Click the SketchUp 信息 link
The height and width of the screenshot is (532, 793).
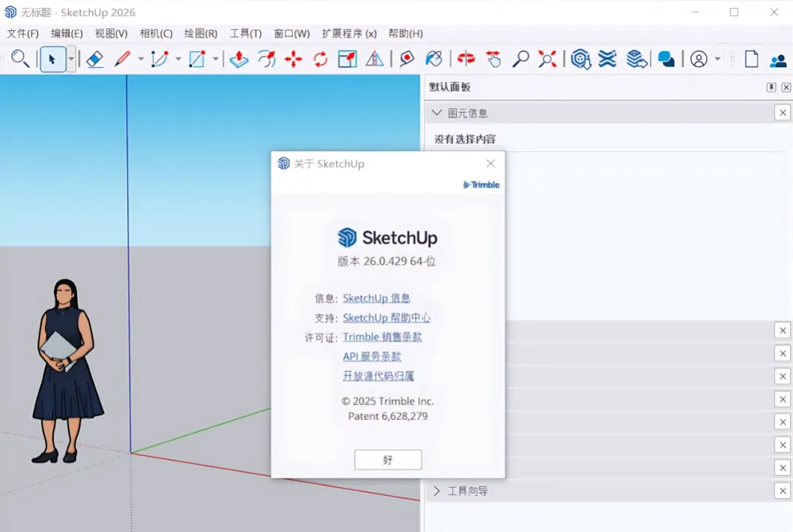[377, 298]
